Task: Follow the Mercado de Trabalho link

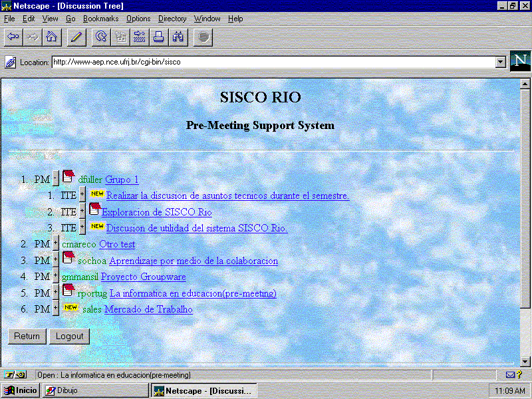Action: (x=148, y=309)
